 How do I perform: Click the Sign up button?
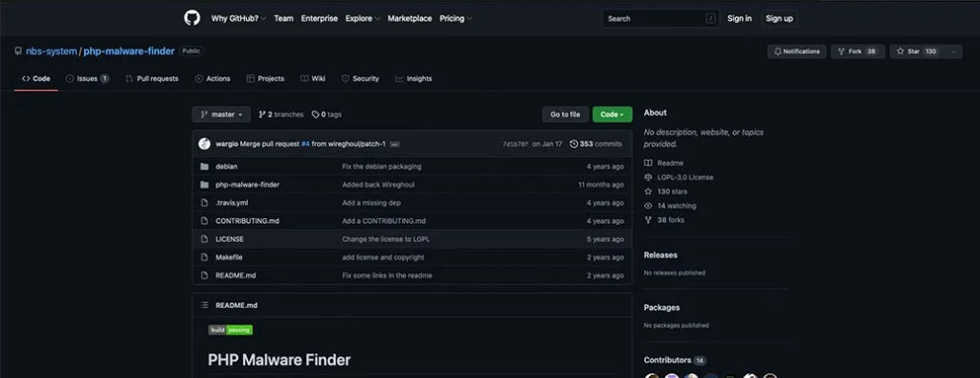pos(779,19)
